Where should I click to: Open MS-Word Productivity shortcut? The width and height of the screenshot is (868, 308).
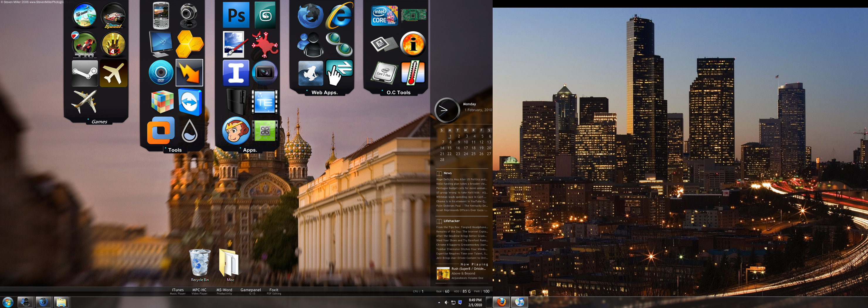pos(224,292)
